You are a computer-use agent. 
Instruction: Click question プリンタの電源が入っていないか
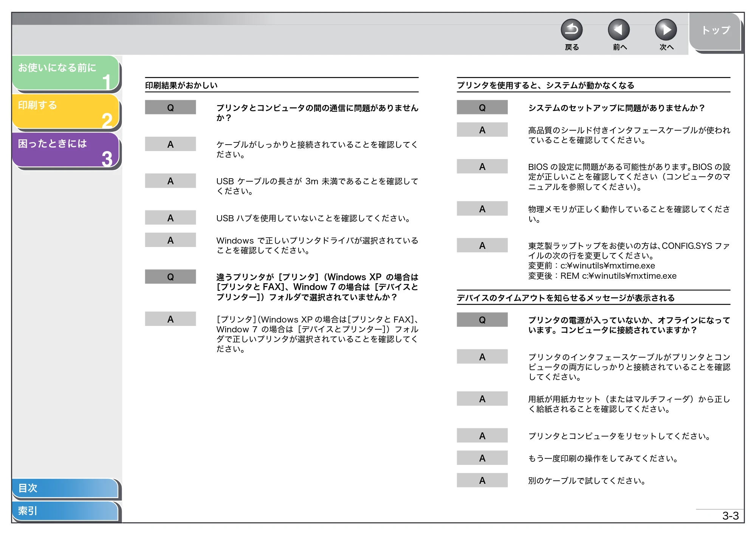pos(629,325)
